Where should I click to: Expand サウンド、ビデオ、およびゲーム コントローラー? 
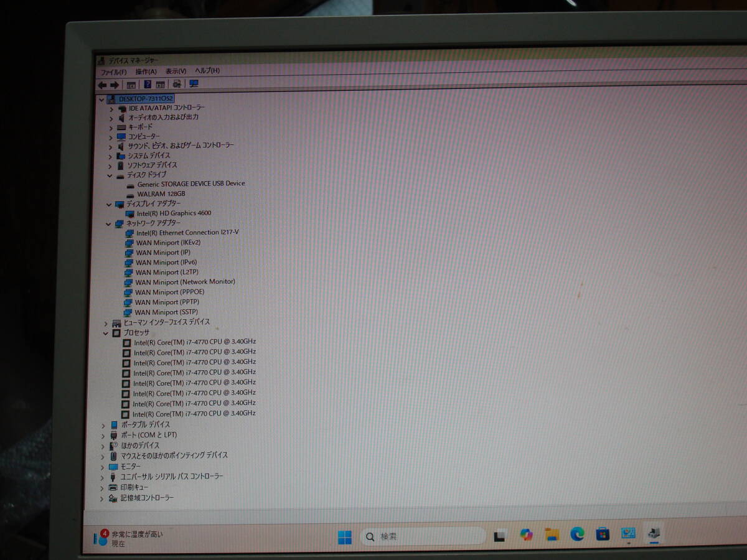tap(111, 146)
